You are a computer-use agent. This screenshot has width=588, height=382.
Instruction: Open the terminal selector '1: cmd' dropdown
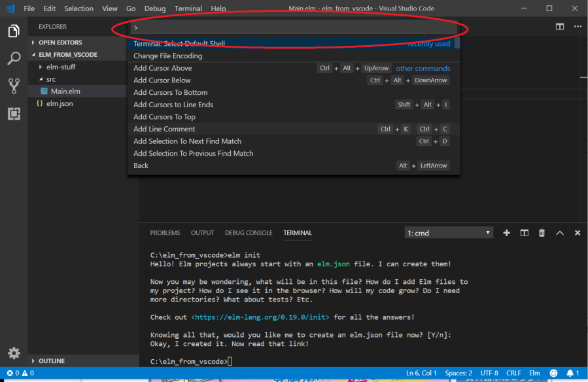449,233
